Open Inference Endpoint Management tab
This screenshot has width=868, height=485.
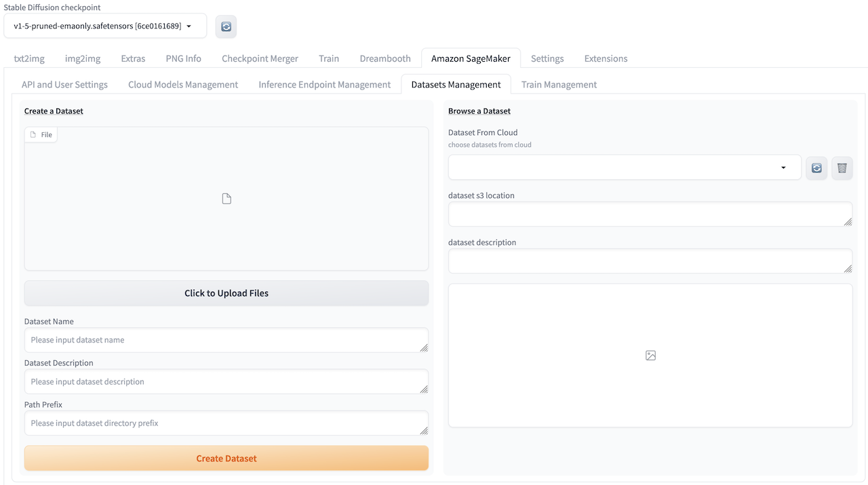(324, 85)
